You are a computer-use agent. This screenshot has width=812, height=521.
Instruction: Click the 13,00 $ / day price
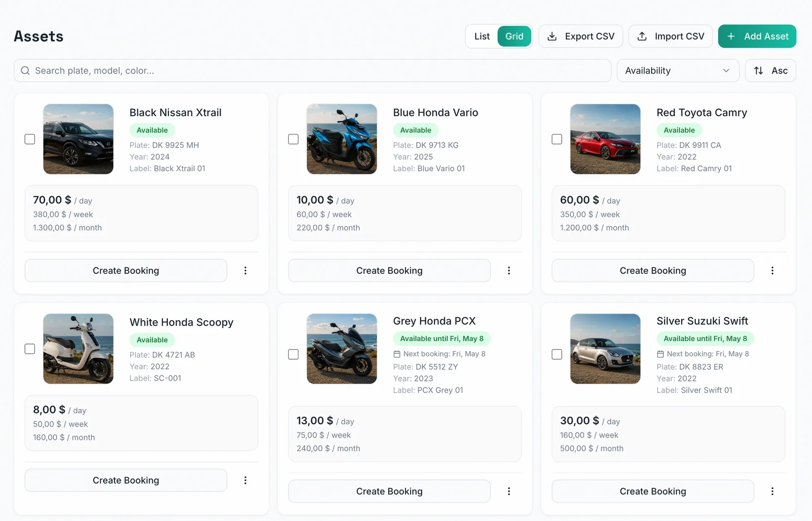[x=325, y=421]
